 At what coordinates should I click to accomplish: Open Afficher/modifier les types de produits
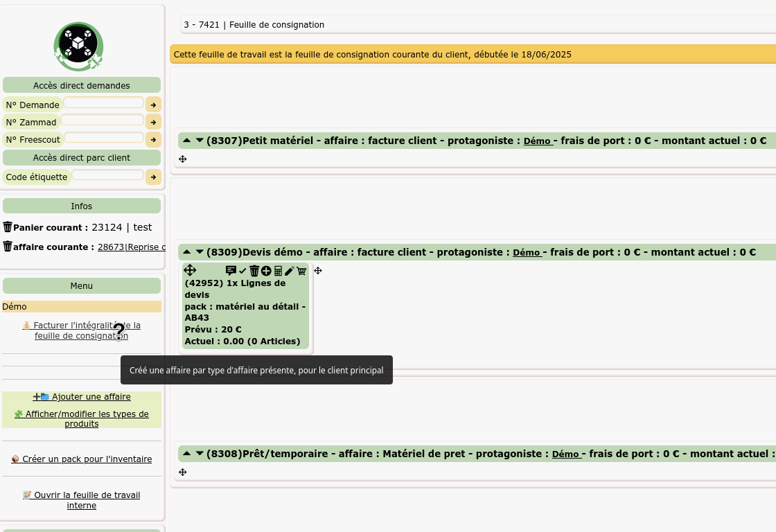pos(82,419)
